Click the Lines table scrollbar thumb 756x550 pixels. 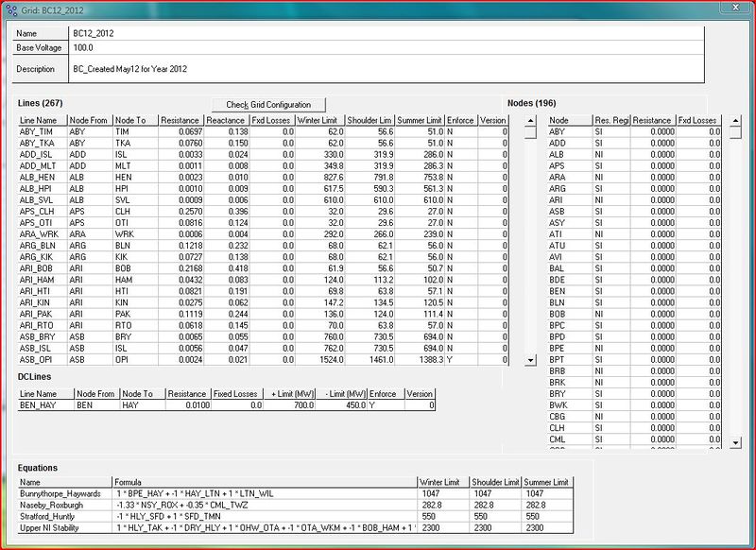click(x=530, y=132)
